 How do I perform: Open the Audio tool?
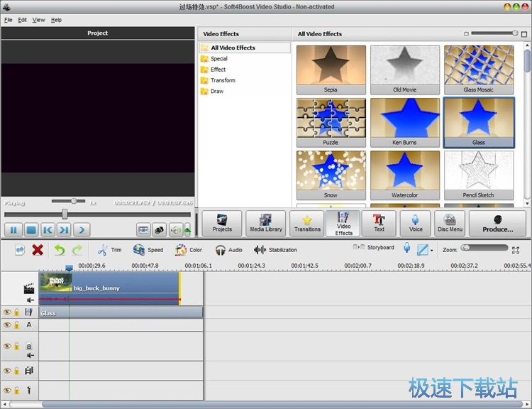pos(228,250)
